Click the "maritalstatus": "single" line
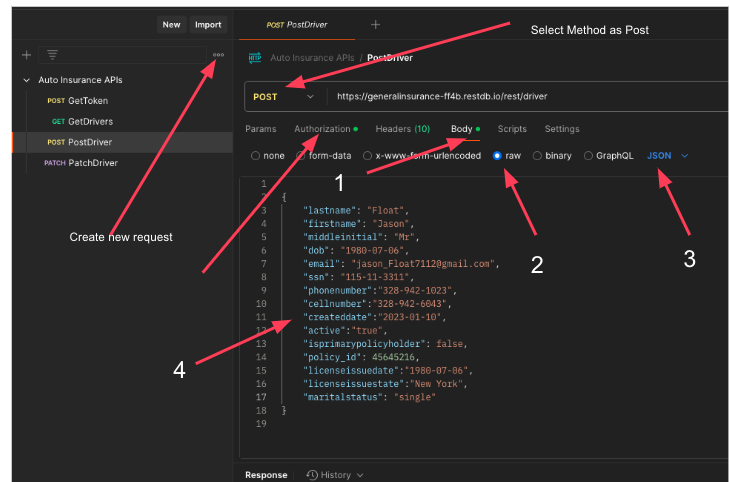Image resolution: width=730 pixels, height=482 pixels. click(x=369, y=397)
